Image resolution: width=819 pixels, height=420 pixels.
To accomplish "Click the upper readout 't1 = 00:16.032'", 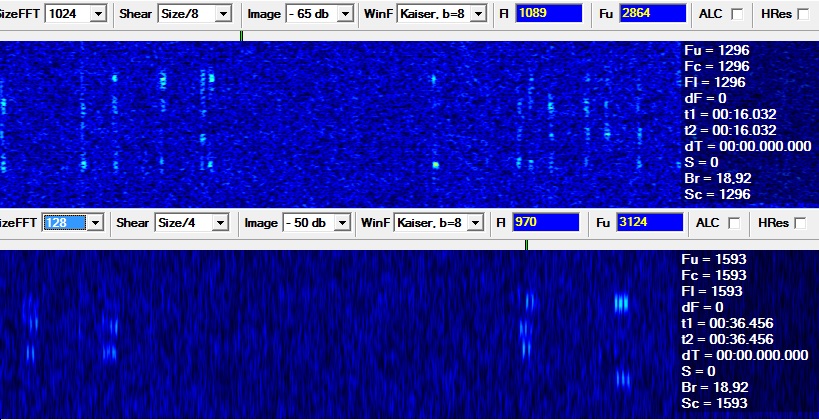I will (730, 114).
